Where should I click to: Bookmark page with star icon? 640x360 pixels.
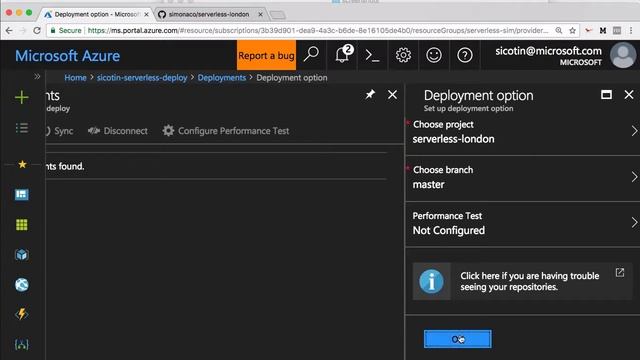click(x=572, y=31)
